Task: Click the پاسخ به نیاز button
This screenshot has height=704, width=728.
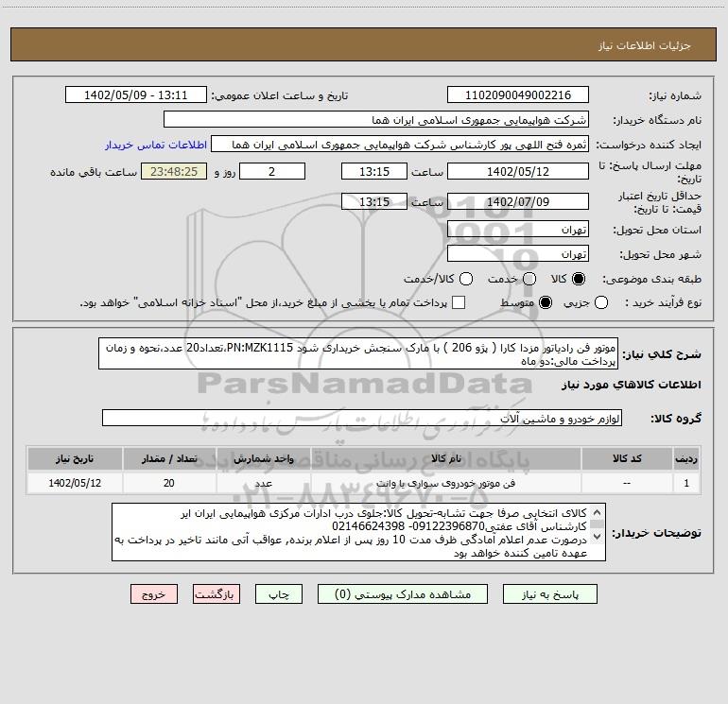Action: 550,594
